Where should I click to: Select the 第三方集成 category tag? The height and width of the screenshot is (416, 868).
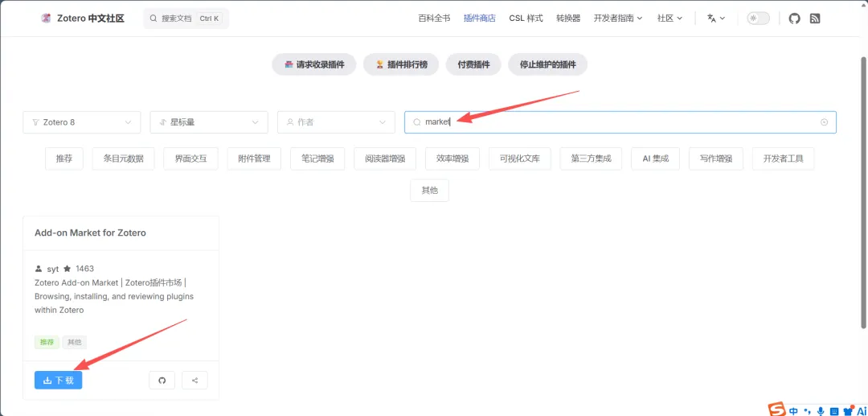coord(592,159)
